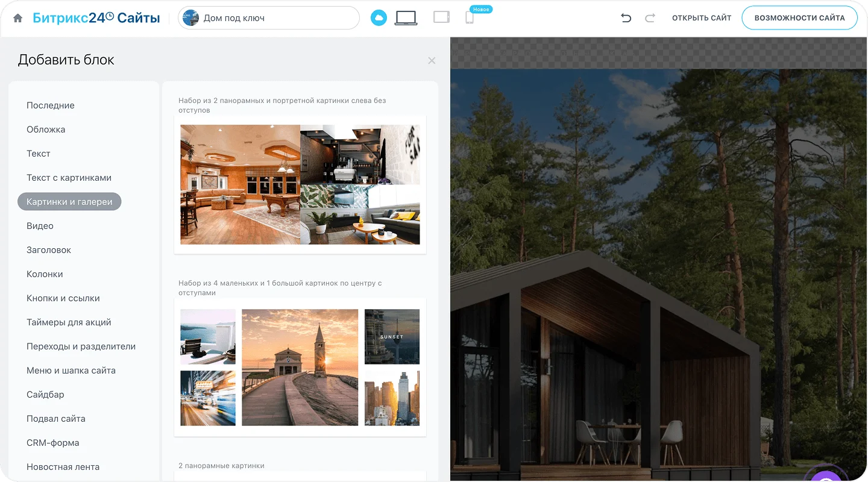Click the Битрикс24 Сайты logo

96,18
